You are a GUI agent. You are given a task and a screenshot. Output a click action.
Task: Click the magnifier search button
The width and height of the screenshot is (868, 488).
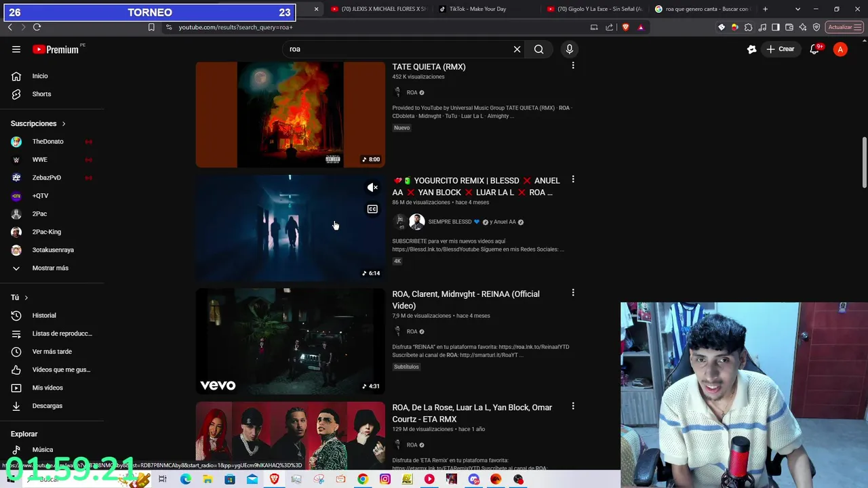(538, 49)
